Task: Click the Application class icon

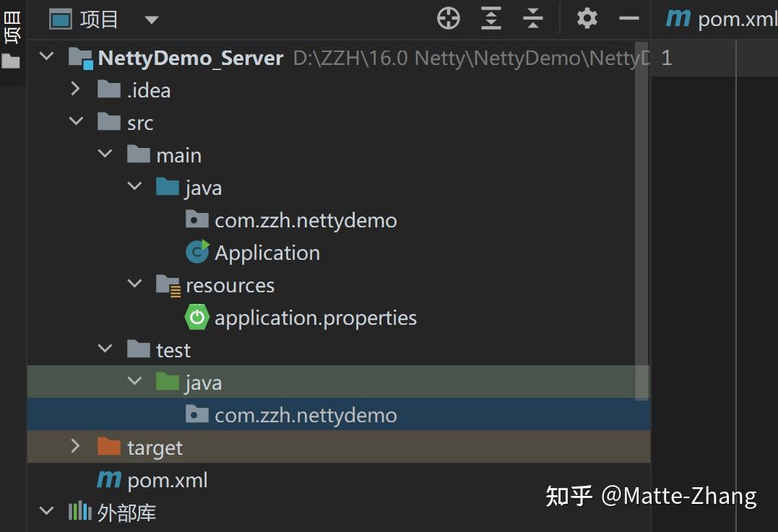Action: click(x=197, y=252)
